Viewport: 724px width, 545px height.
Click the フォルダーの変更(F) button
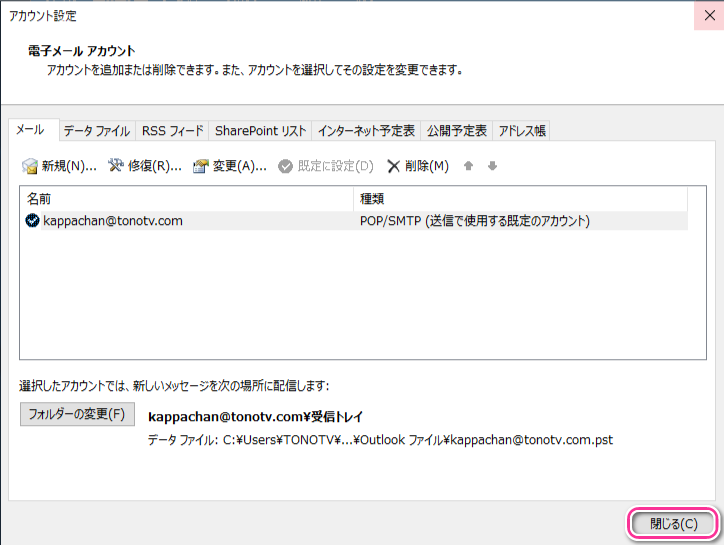[x=77, y=414]
